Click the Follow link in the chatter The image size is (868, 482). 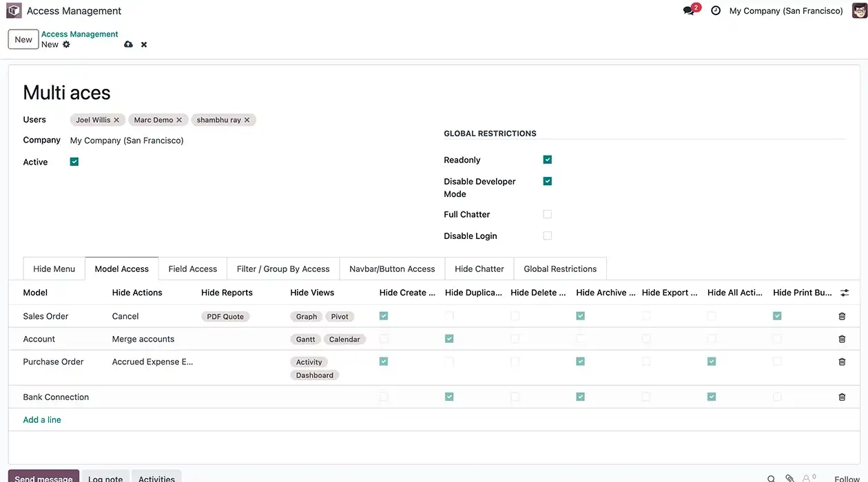point(847,477)
